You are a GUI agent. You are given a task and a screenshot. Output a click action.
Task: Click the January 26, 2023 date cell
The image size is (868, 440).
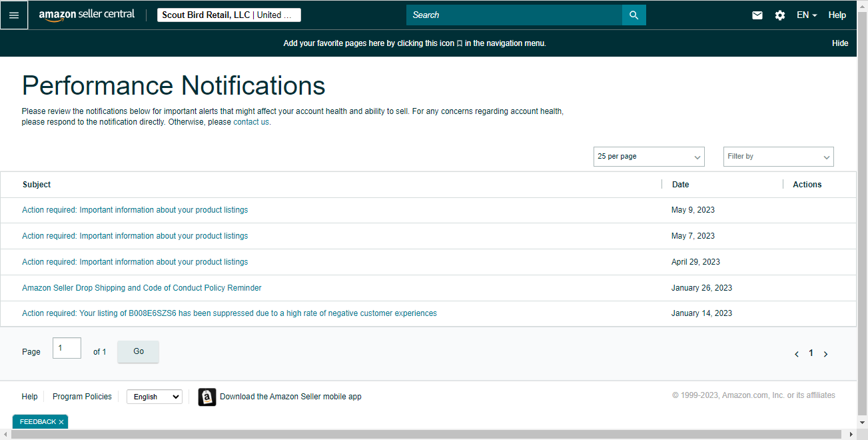[701, 288]
